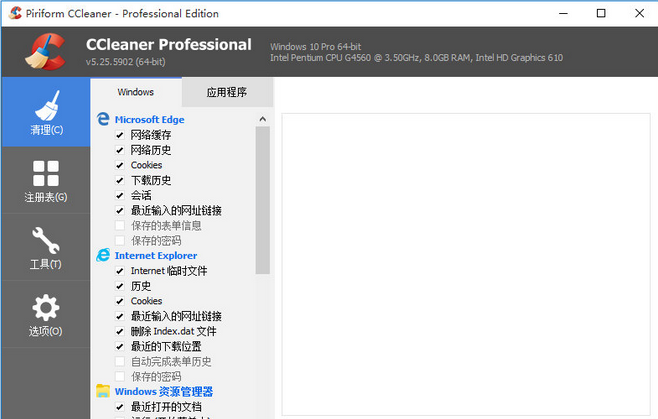
Task: Click the cleaner list vertical scrollbar thumb
Action: click(263, 200)
